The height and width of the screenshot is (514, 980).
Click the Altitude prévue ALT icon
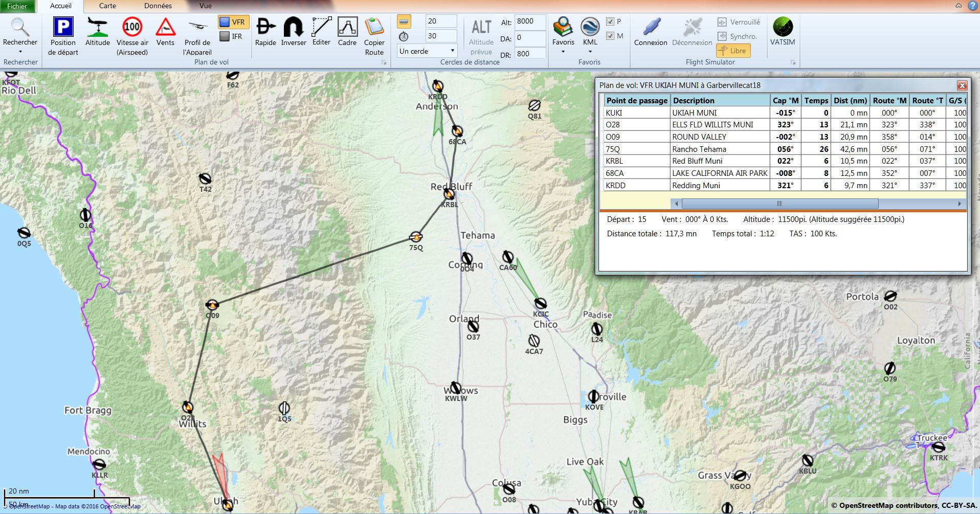pyautogui.click(x=481, y=27)
